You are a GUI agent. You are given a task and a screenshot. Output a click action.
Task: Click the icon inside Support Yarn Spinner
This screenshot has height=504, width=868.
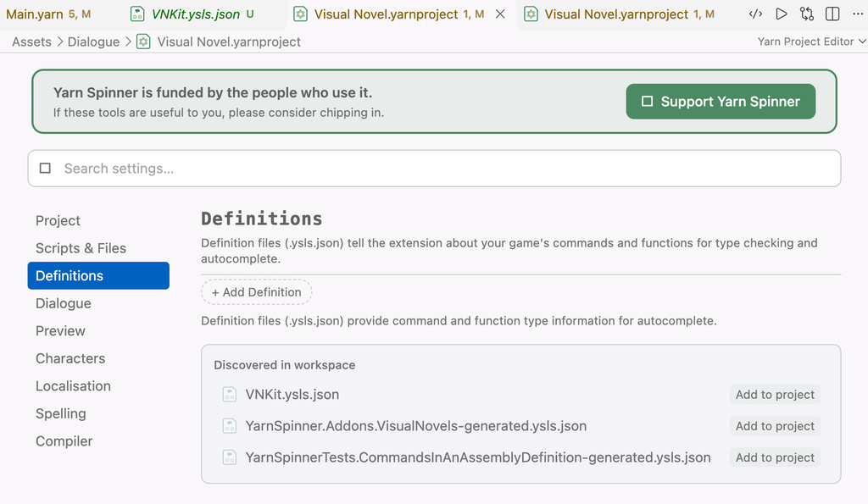click(x=647, y=102)
